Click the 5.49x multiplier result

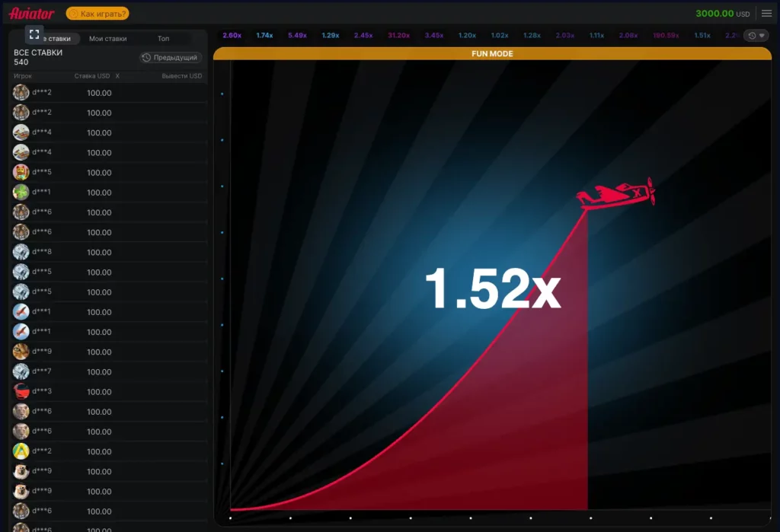[x=297, y=36]
